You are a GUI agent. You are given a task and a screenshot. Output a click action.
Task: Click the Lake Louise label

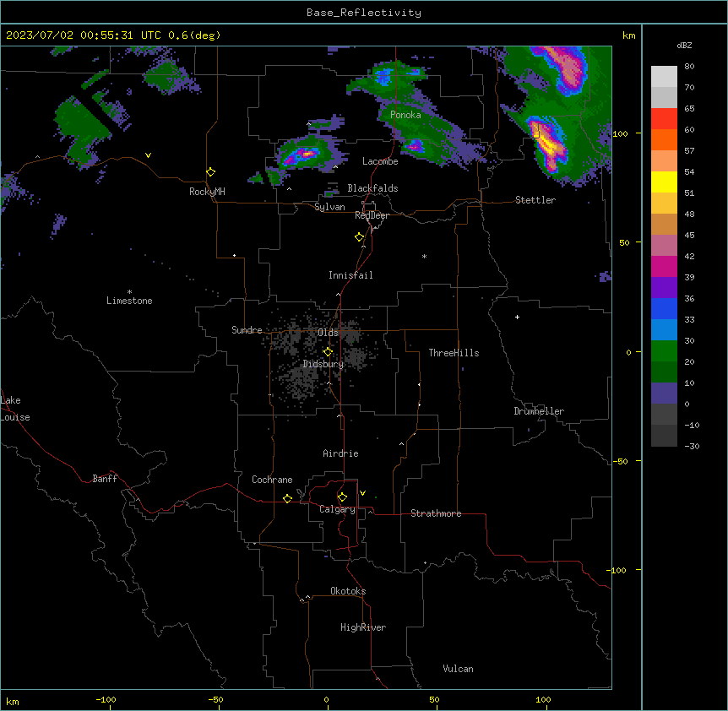(x=15, y=409)
